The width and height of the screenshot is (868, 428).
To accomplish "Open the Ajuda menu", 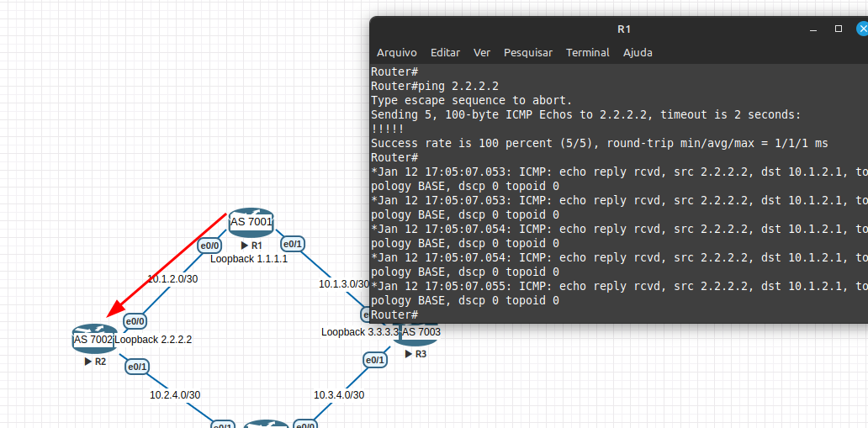I will [x=638, y=52].
